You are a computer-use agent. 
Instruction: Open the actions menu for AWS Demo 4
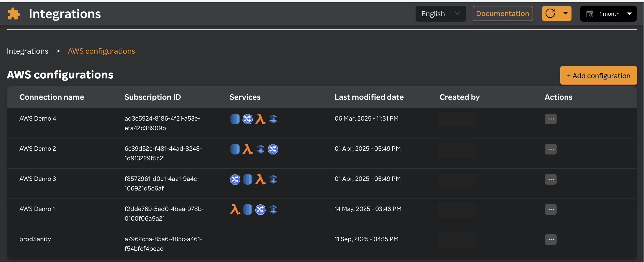point(551,119)
